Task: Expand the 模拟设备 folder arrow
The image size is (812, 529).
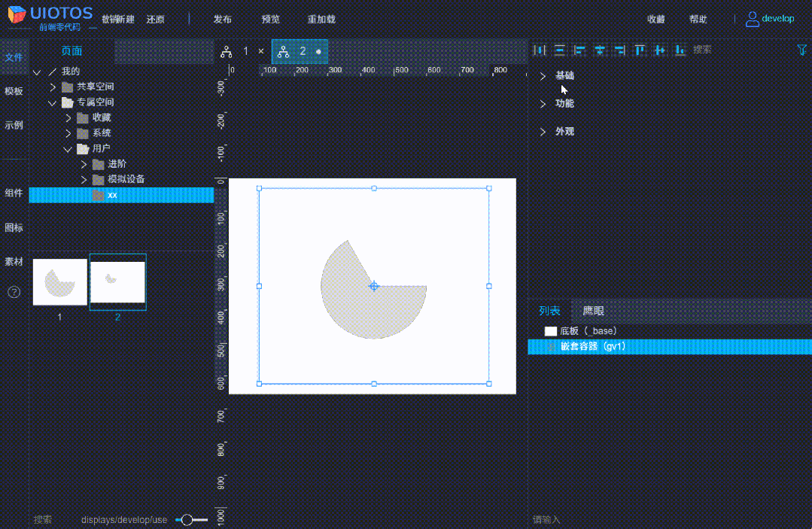Action: point(84,180)
